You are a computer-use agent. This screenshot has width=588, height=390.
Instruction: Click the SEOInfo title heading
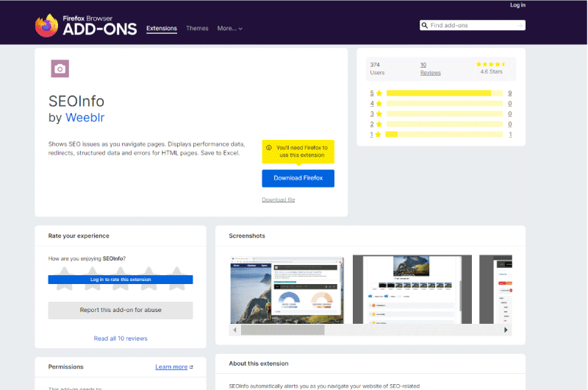76,102
